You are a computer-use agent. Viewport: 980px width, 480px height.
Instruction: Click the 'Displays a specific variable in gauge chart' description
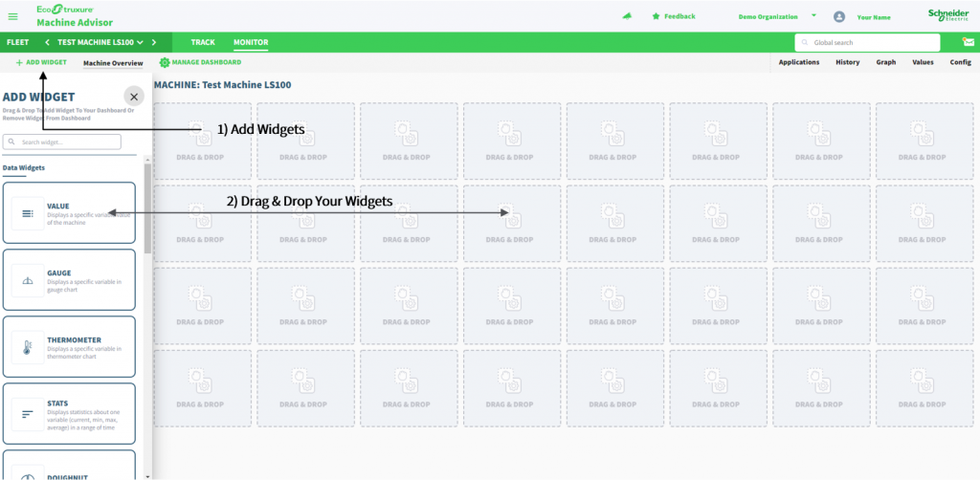(84, 285)
